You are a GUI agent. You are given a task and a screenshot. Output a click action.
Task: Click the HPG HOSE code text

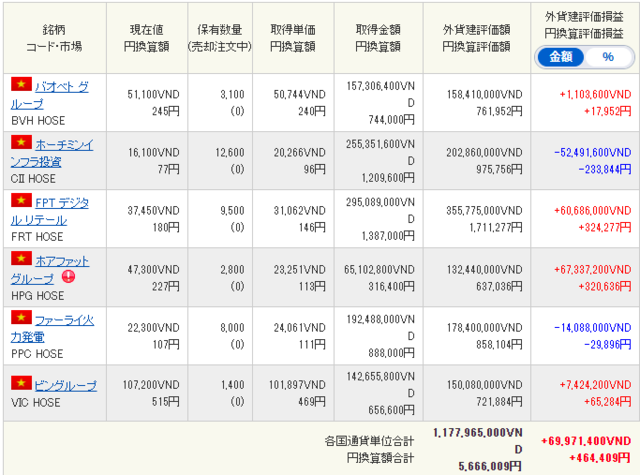click(38, 295)
